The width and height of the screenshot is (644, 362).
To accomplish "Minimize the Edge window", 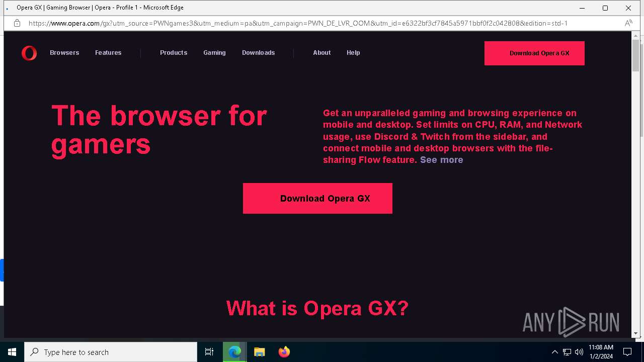I will [582, 8].
